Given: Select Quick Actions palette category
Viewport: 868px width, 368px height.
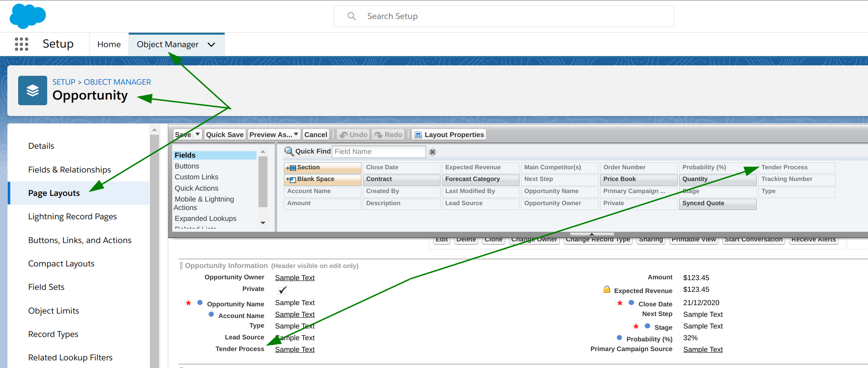Looking at the screenshot, I should 196,188.
